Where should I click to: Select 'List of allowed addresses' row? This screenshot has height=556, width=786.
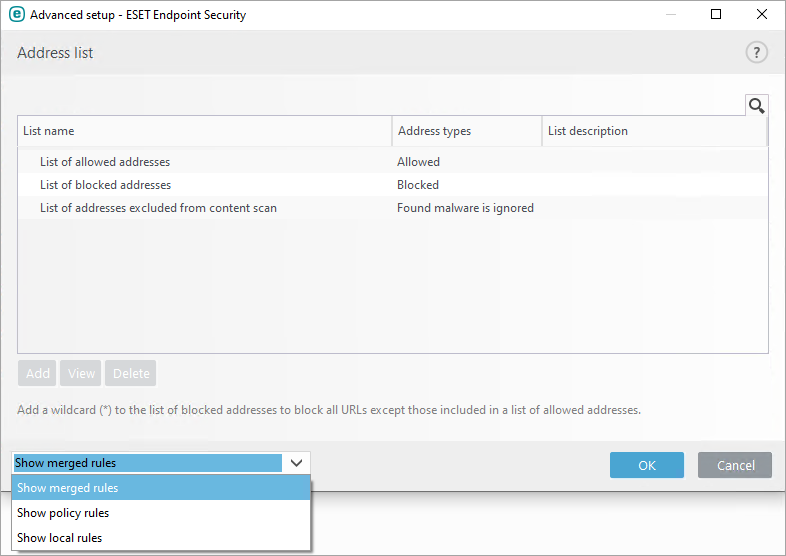[x=105, y=162]
